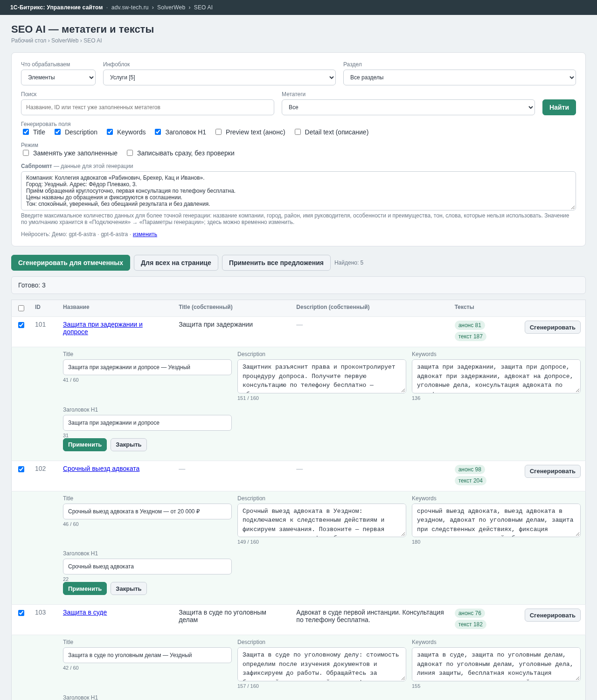Screen dimensions: 597x700
Task: Click the Keywords textarea for item 102
Action: [x=496, y=520]
